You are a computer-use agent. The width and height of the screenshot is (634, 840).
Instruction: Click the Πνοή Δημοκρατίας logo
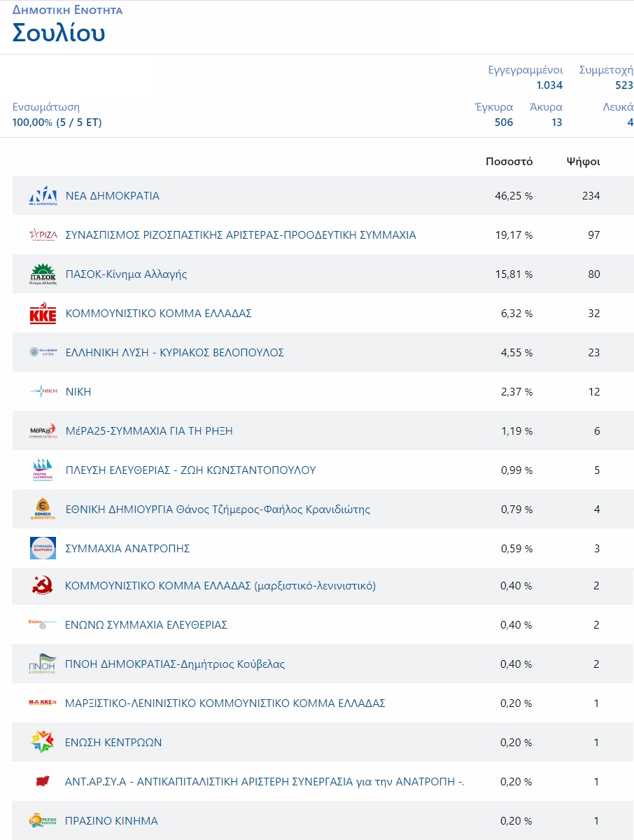pos(43,664)
